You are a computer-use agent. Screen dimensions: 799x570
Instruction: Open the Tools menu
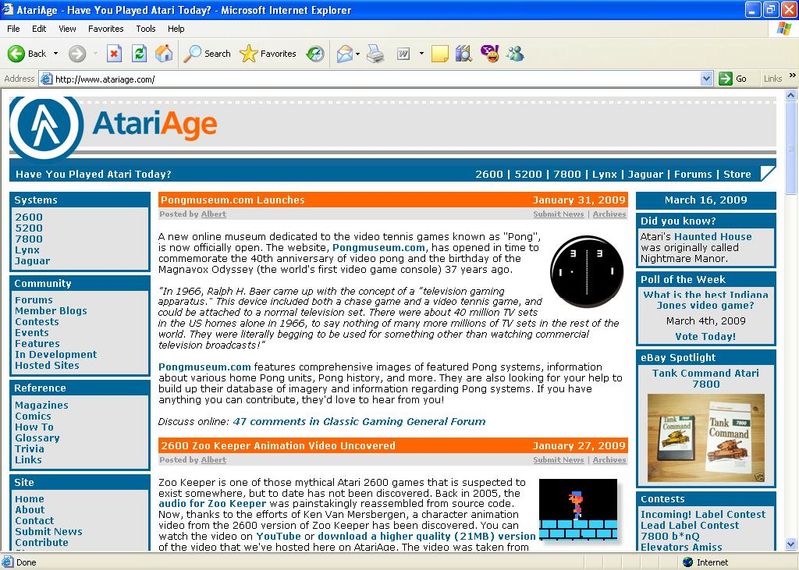(146, 29)
